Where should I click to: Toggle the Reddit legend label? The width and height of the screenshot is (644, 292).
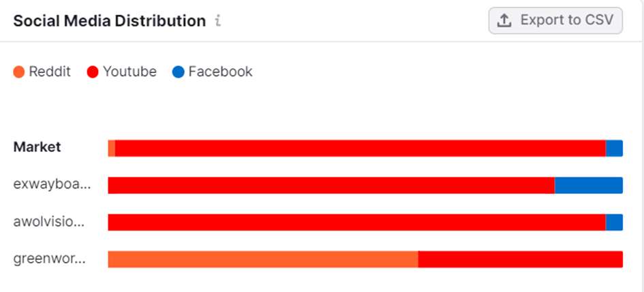coord(50,71)
